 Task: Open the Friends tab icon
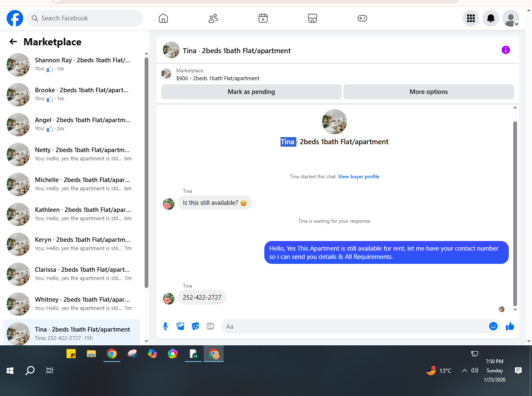pyautogui.click(x=213, y=18)
